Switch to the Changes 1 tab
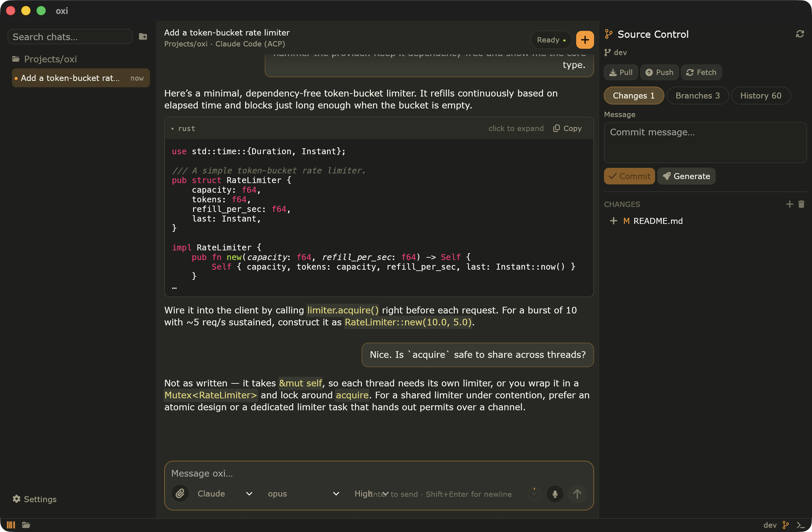Viewport: 812px width, 532px height. [634, 96]
